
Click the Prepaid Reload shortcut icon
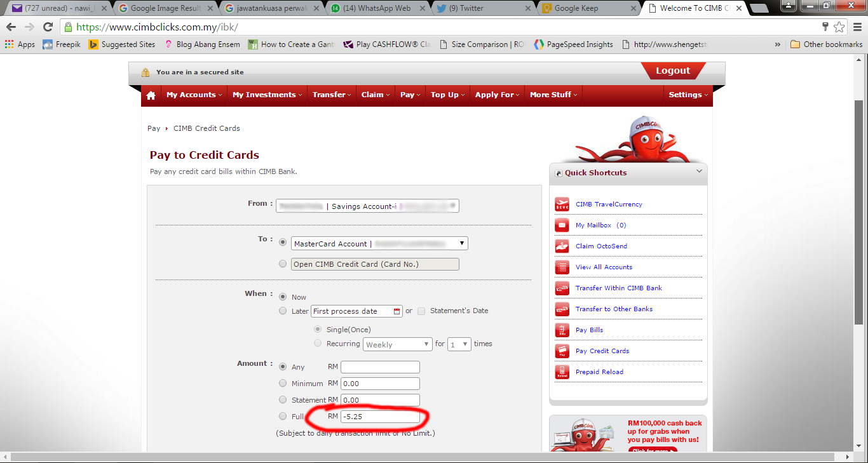click(x=562, y=372)
